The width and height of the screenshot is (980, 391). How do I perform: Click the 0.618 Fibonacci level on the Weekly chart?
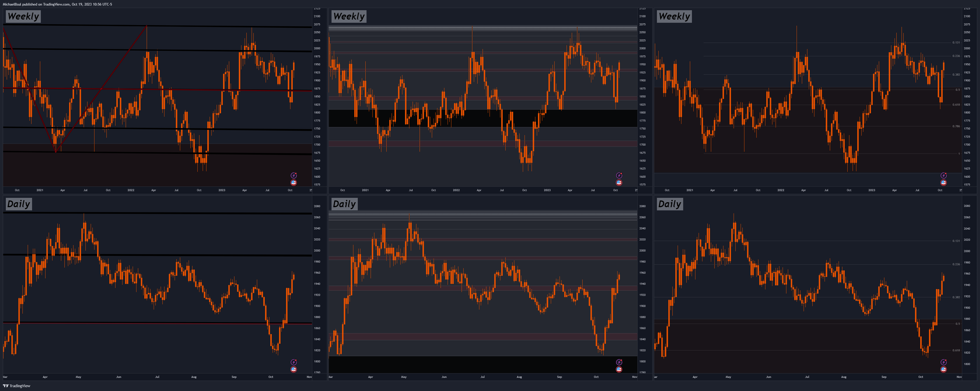(956, 105)
